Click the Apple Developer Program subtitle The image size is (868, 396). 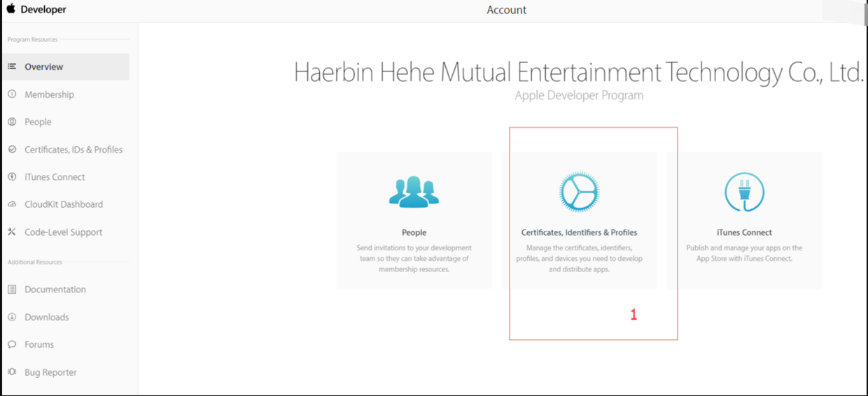(x=579, y=95)
